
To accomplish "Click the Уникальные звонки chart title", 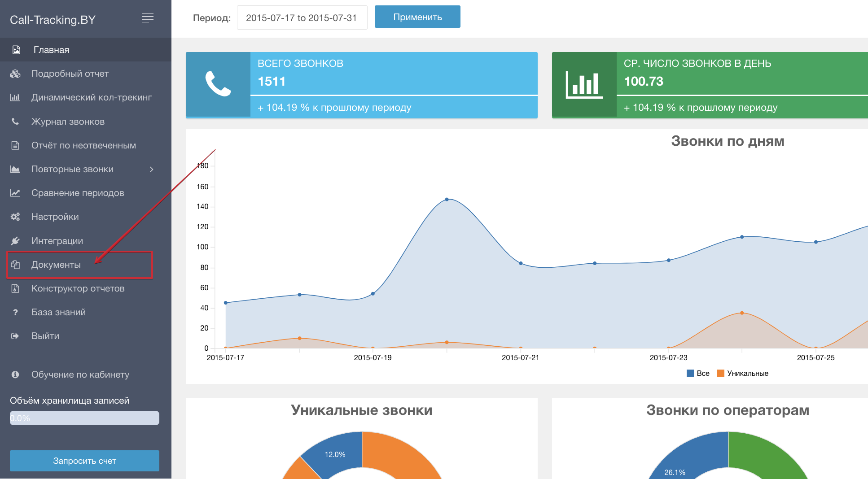I will click(x=361, y=410).
